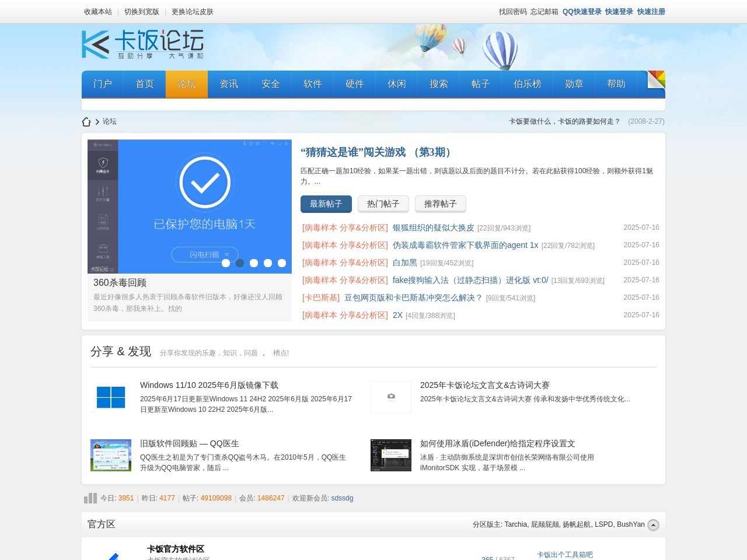Click the colorful corner icon on navbar
This screenshot has width=747, height=560.
[656, 79]
